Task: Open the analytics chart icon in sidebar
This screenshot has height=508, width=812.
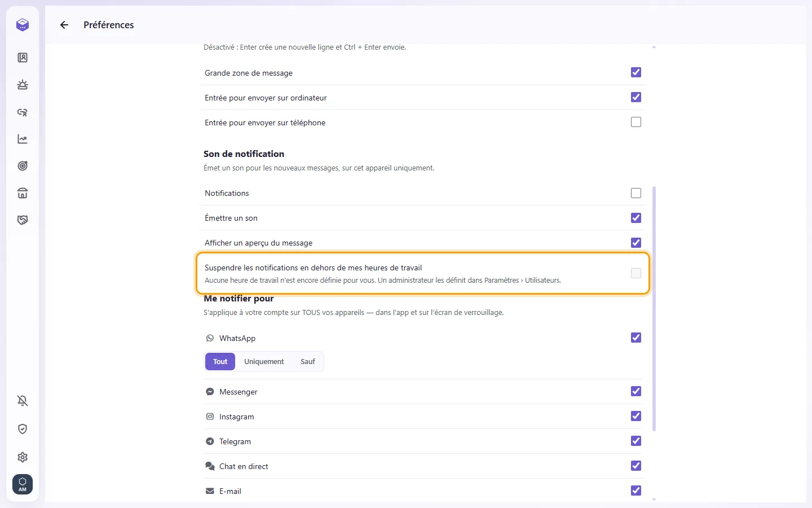Action: 23,139
